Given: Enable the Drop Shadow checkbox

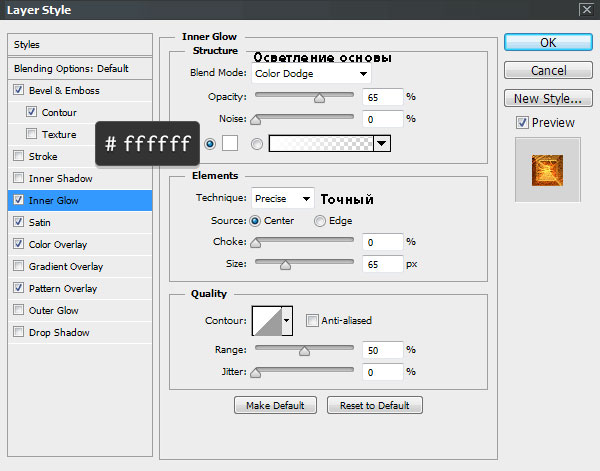Looking at the screenshot, I should [x=18, y=332].
